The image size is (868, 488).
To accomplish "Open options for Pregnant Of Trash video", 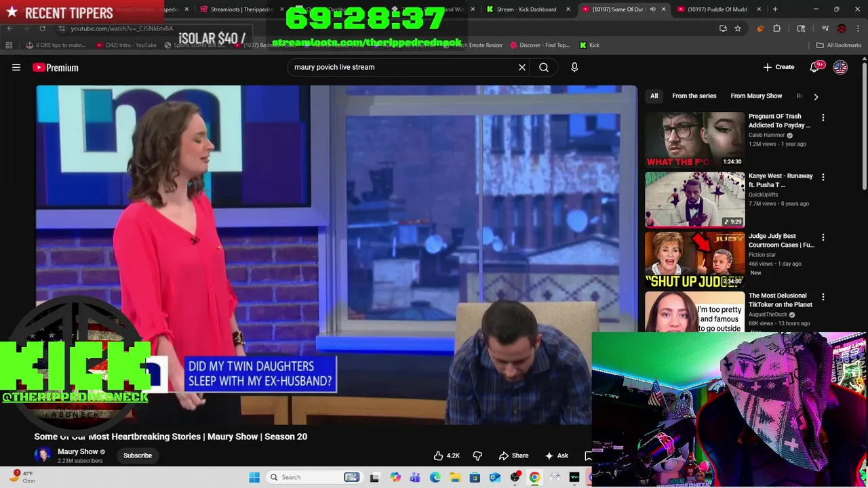I will click(x=823, y=117).
